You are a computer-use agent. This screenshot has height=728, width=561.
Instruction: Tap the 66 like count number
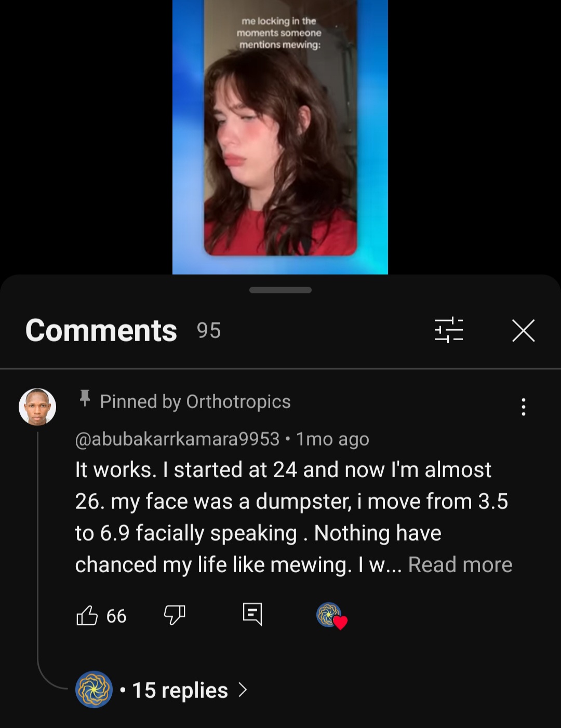pos(116,616)
